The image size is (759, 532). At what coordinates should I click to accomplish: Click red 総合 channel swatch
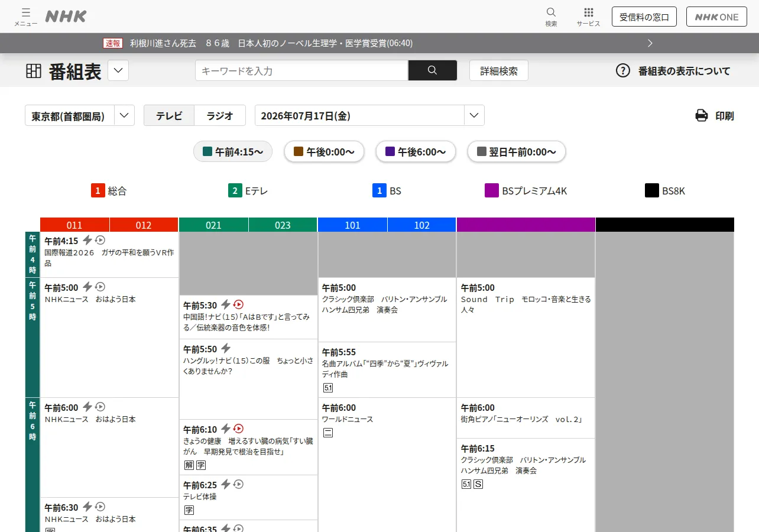(x=98, y=190)
